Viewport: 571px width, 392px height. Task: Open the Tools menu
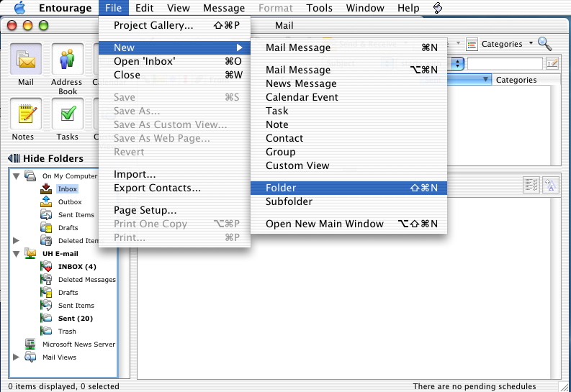click(x=320, y=8)
